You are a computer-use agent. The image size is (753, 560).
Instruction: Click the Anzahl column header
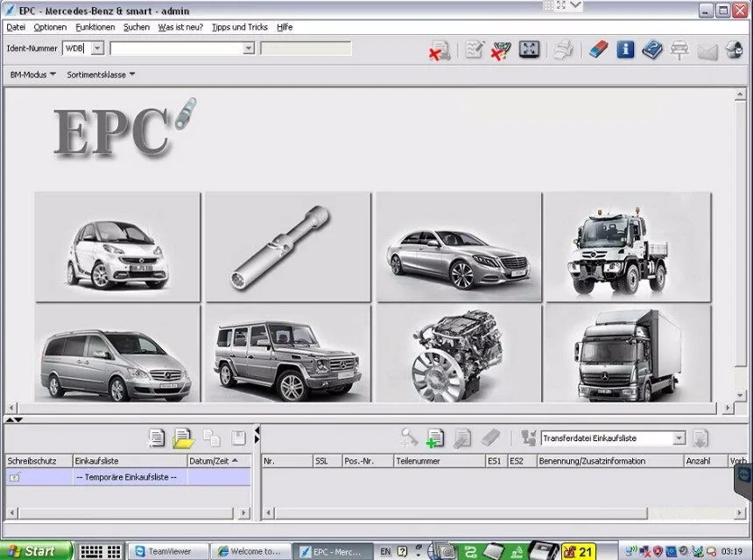coord(706,460)
